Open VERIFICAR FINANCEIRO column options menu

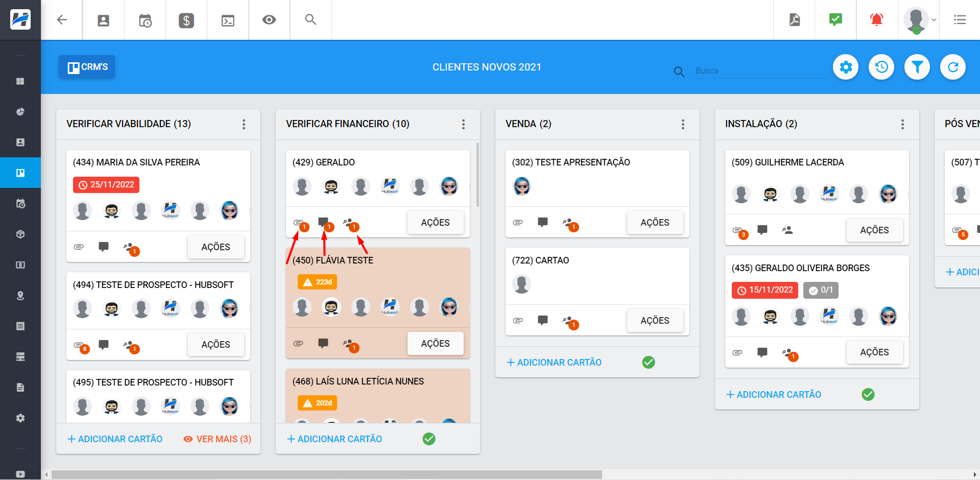coord(463,124)
